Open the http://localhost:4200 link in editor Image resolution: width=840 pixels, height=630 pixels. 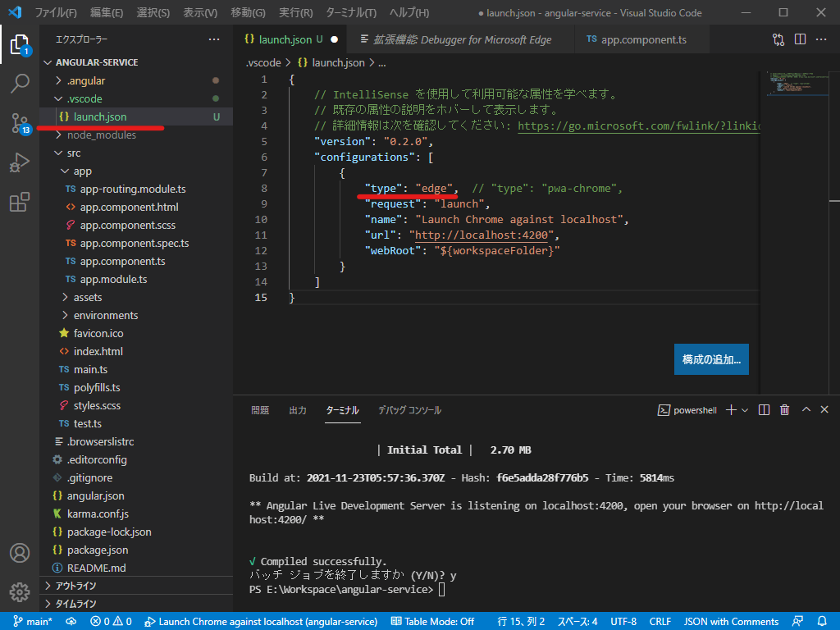click(x=481, y=235)
